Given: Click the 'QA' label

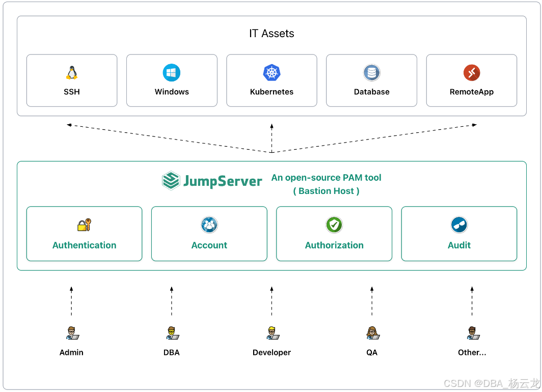Looking at the screenshot, I should point(372,353).
